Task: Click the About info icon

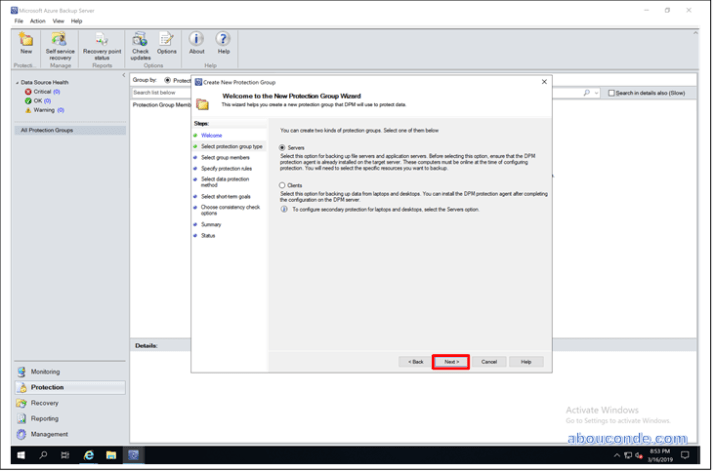Action: coord(197,41)
